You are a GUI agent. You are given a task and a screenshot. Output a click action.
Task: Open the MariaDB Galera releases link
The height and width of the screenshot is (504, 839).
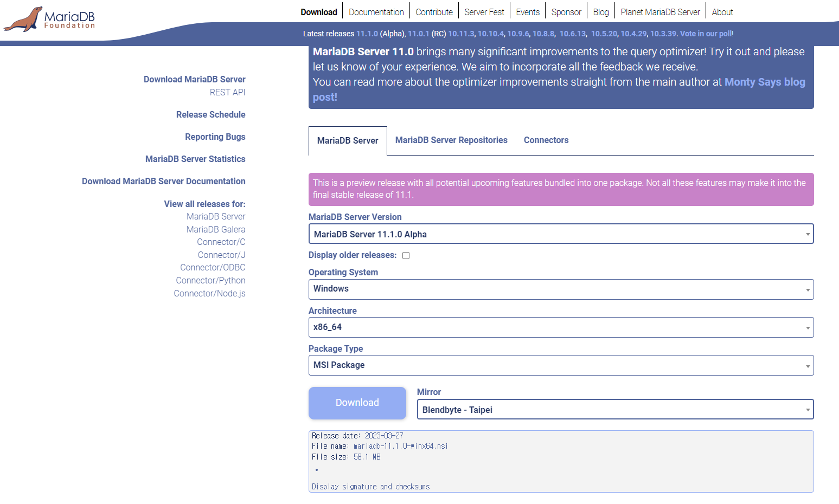(216, 229)
